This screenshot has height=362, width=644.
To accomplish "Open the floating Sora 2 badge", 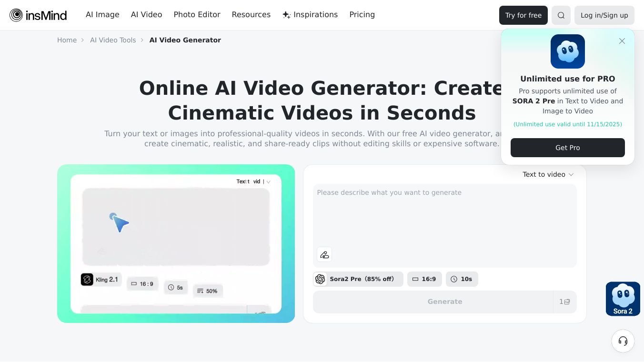I will 623,299.
